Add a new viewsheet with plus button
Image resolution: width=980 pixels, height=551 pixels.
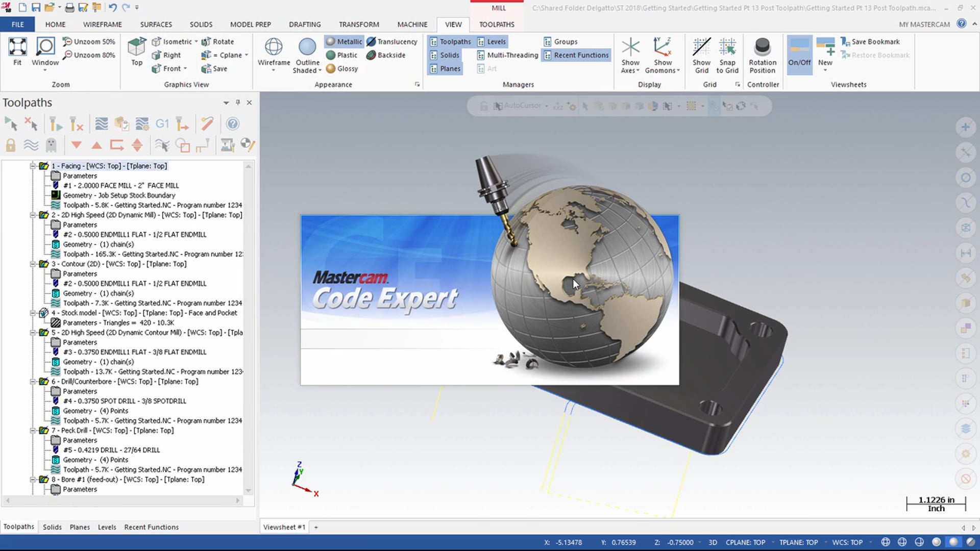(316, 527)
